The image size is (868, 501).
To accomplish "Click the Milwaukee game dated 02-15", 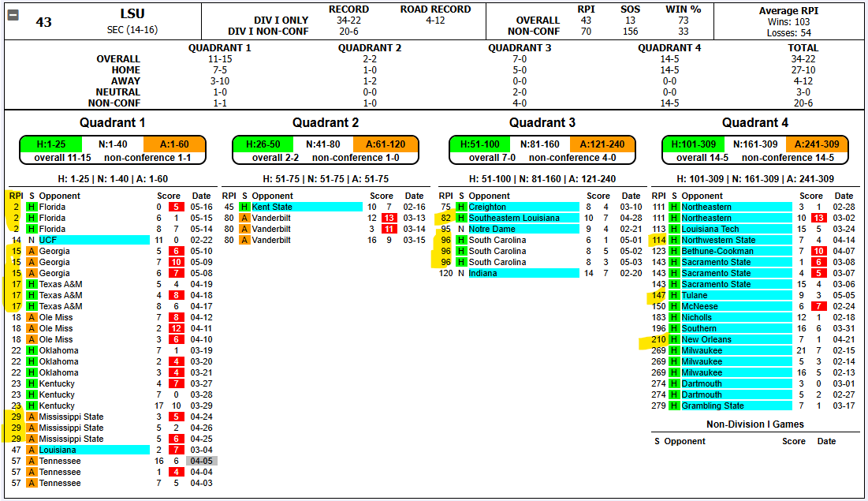I will pos(754,351).
